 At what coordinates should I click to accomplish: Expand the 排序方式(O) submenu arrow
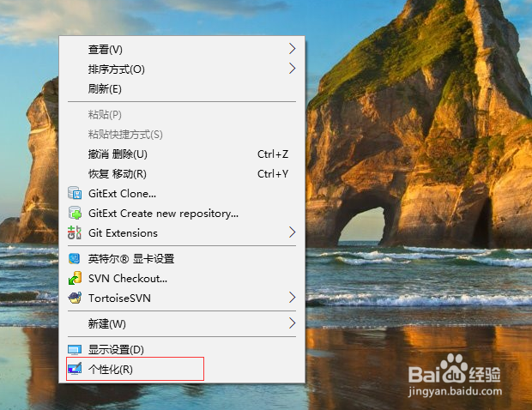[292, 69]
